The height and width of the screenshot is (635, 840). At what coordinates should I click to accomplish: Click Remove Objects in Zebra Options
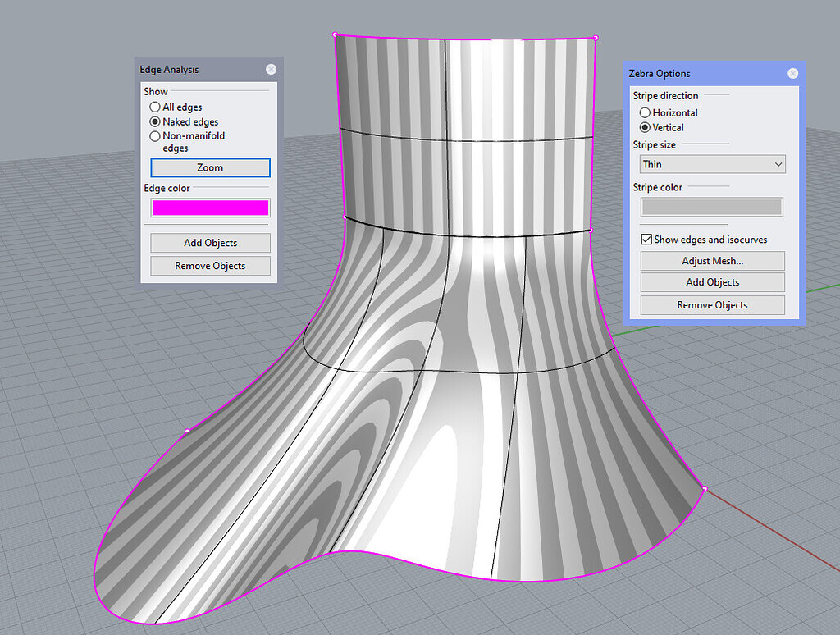[711, 304]
